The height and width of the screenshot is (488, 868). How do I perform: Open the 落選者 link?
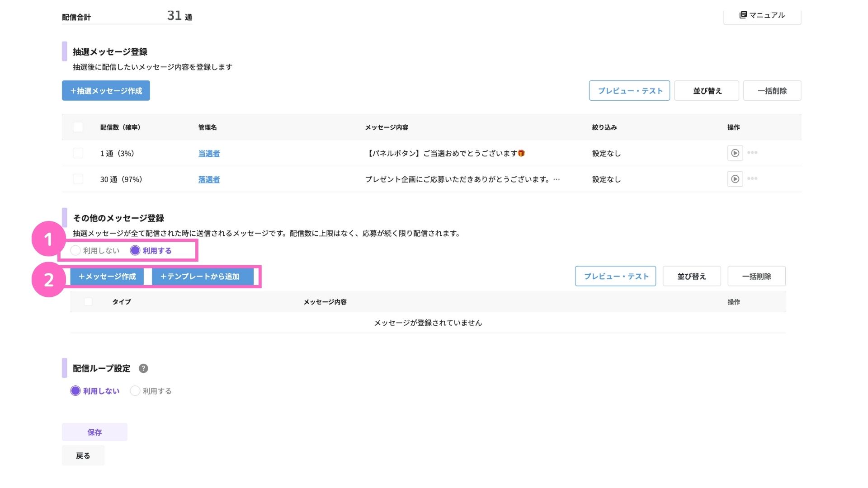pyautogui.click(x=209, y=179)
